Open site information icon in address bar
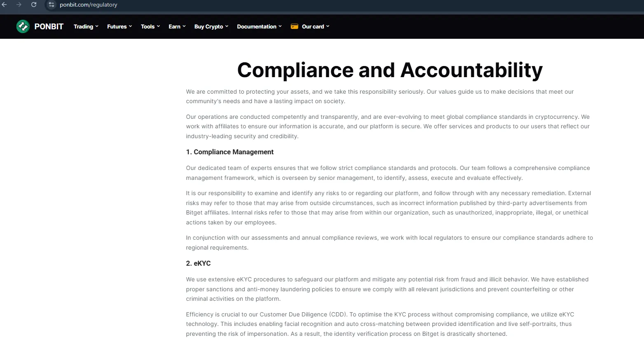 [x=51, y=5]
